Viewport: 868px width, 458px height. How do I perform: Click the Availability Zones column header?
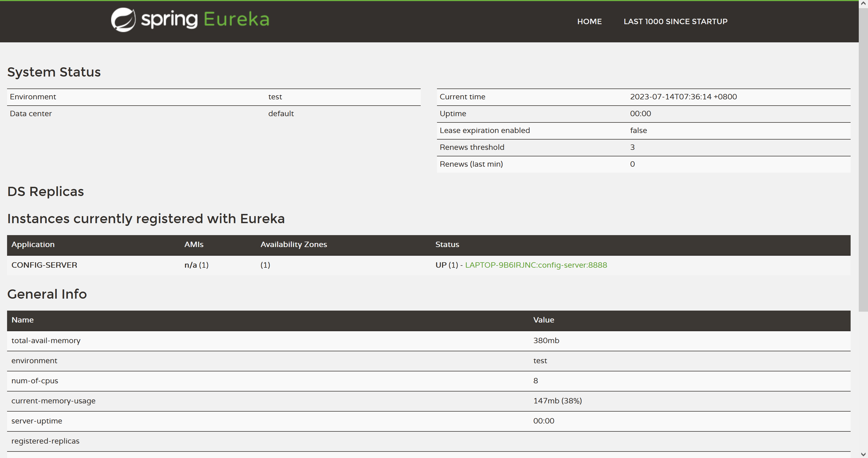click(294, 245)
